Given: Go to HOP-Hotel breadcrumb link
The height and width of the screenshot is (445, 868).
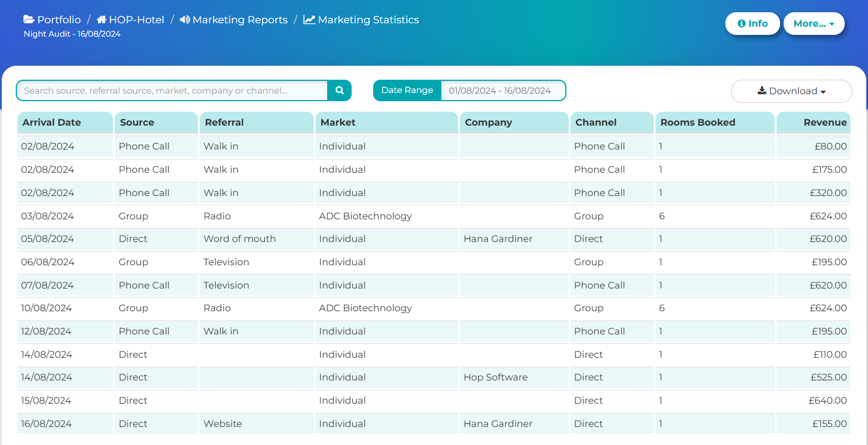Looking at the screenshot, I should click(137, 20).
